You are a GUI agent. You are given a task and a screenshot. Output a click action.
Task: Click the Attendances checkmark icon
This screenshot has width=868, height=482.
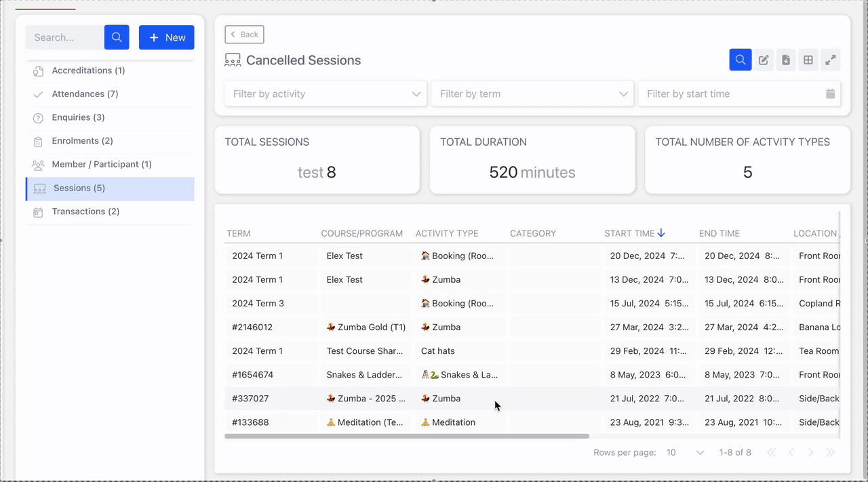(x=39, y=95)
